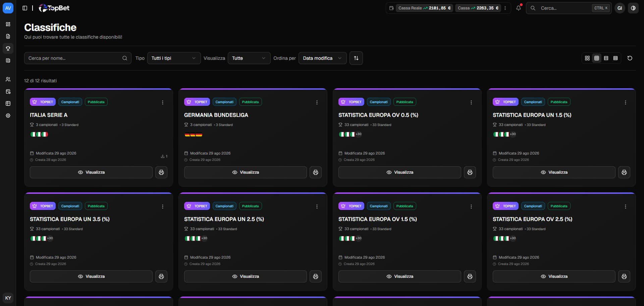This screenshot has height=306, width=644.
Task: Print the STATISTICA EUROPA UN 1.5 (%) card
Action: pos(624,172)
